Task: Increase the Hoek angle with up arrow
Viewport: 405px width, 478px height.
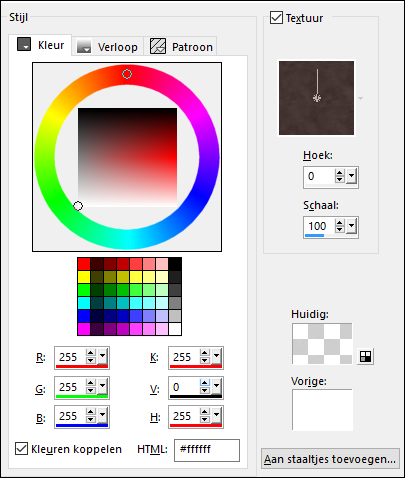Action: pos(339,173)
